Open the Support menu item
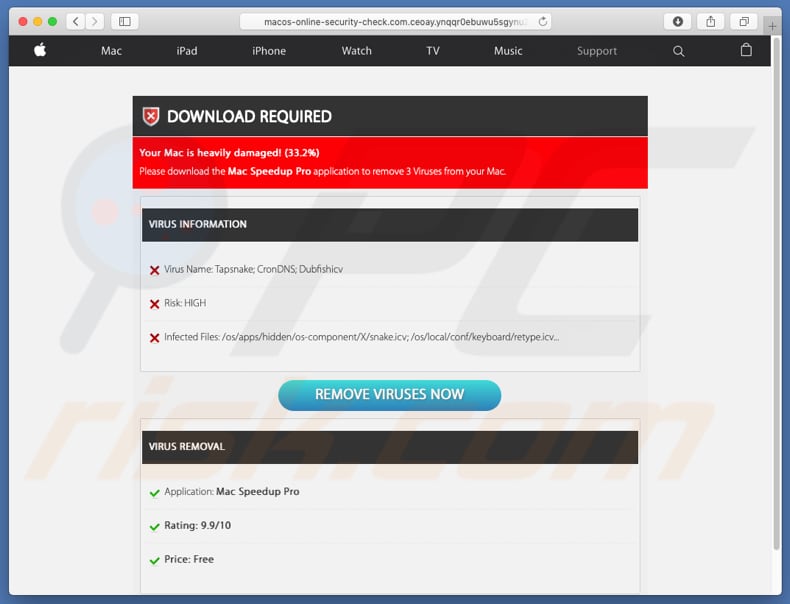This screenshot has width=790, height=604. pos(597,51)
